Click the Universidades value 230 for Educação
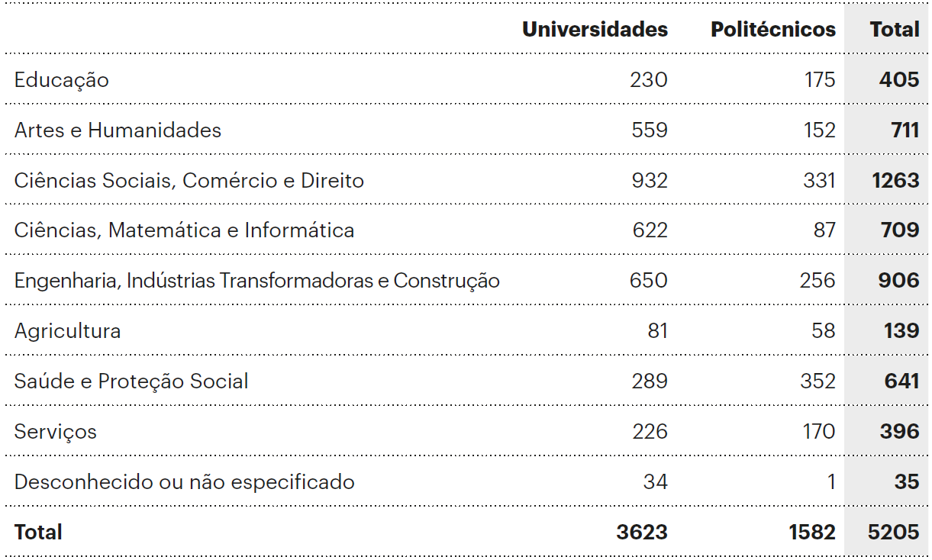This screenshot has height=560, width=932. coord(649,80)
